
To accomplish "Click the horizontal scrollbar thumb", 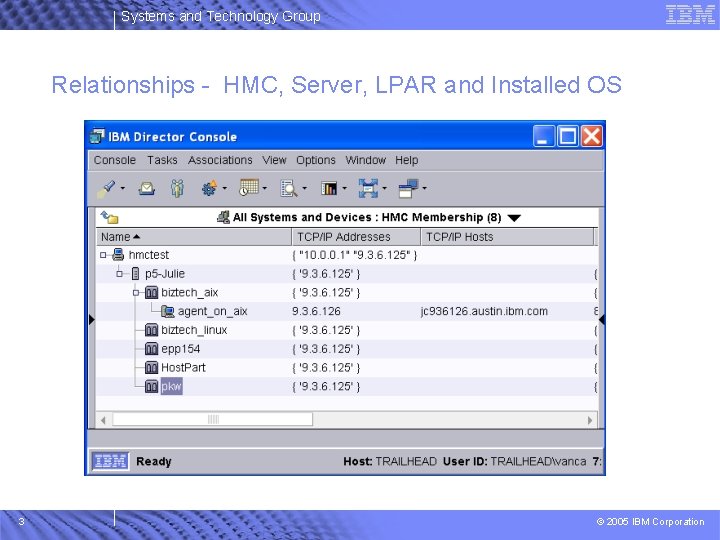I will 213,419.
